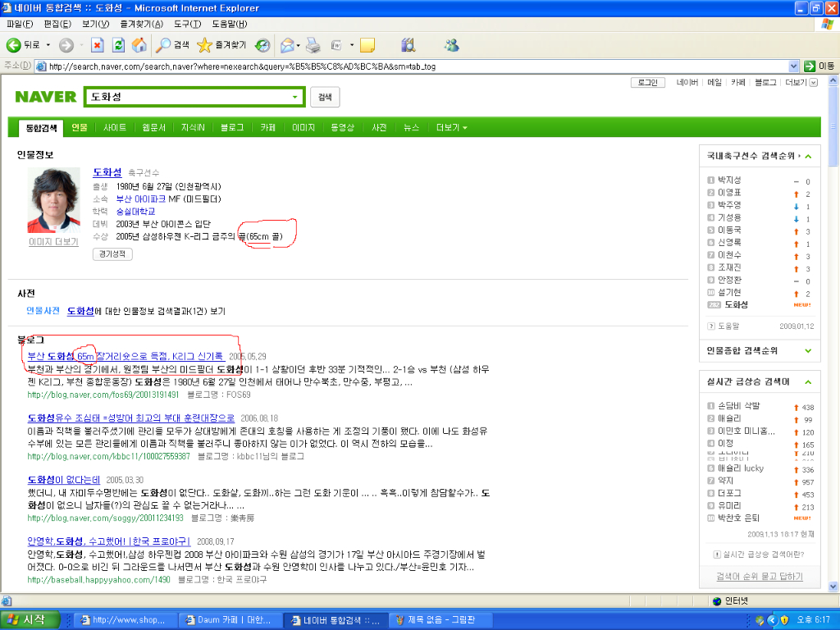Open the Naver search box suggestion dropdown
840x630 pixels.
(x=294, y=97)
